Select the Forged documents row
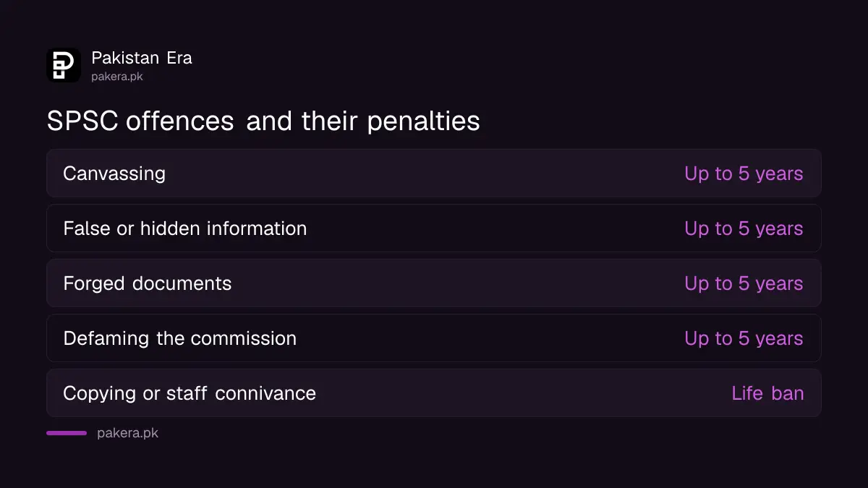The image size is (868, 488). pyautogui.click(x=434, y=283)
